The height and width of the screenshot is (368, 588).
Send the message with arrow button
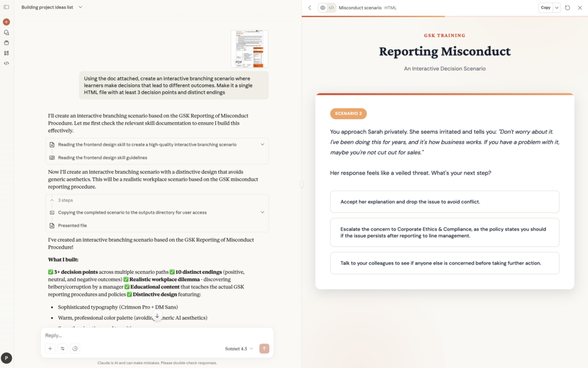point(264,349)
